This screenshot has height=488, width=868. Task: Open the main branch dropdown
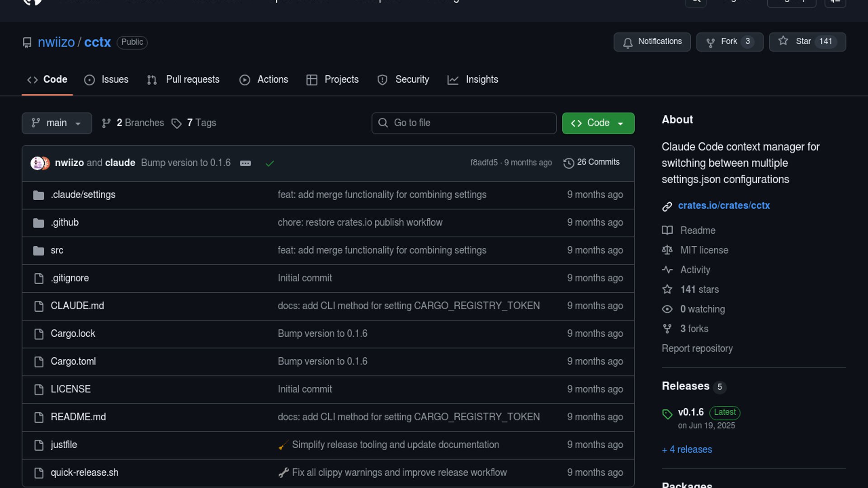(57, 123)
